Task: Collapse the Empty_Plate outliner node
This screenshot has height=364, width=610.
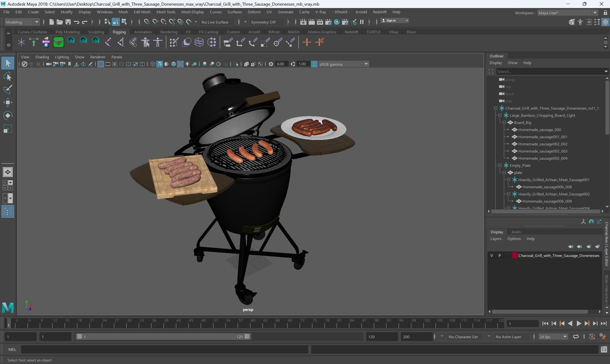Action: point(500,165)
